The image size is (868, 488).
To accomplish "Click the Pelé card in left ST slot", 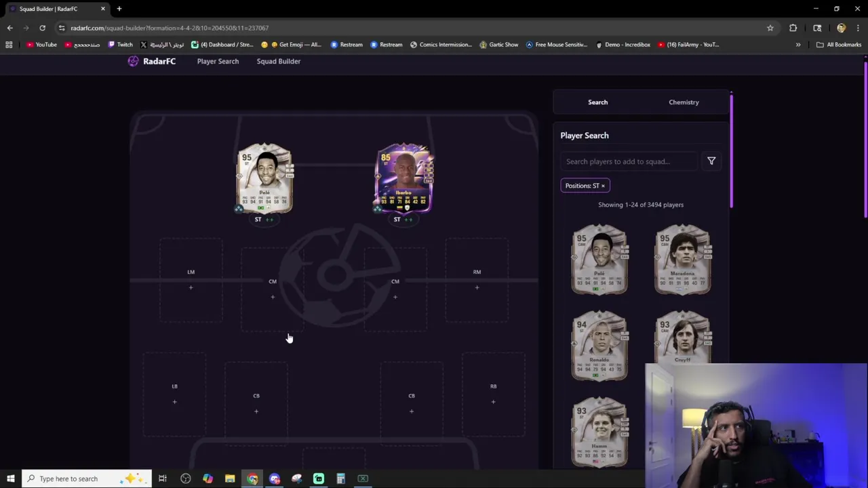I will coord(264,178).
